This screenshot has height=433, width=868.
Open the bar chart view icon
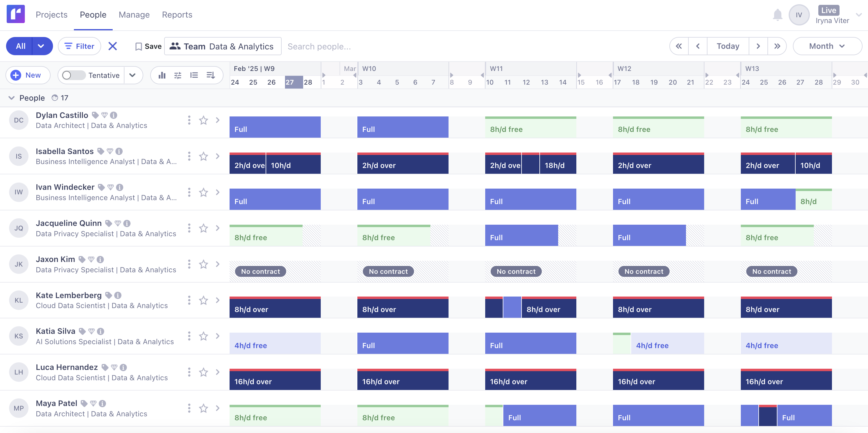coord(162,75)
